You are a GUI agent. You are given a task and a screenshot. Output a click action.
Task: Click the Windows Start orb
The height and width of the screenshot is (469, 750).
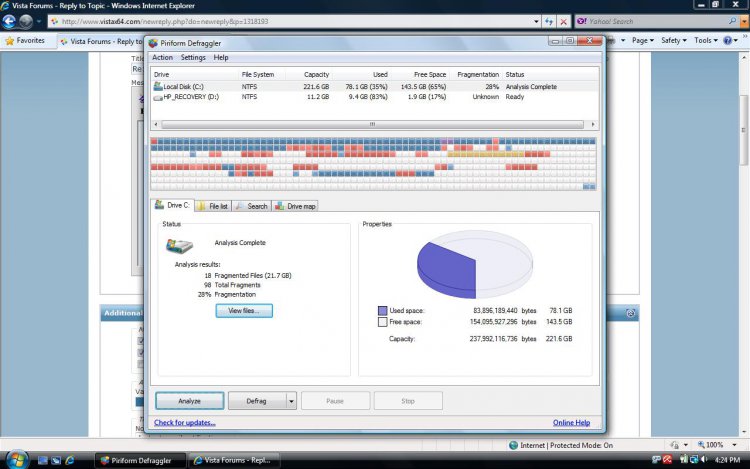tap(17, 460)
